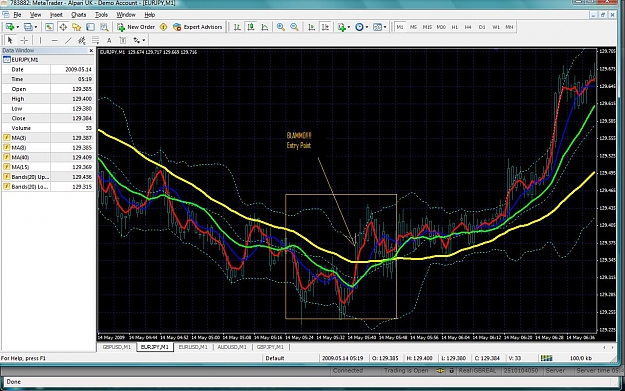
Task: Select the Trendline drawing tool
Action: coord(68,40)
